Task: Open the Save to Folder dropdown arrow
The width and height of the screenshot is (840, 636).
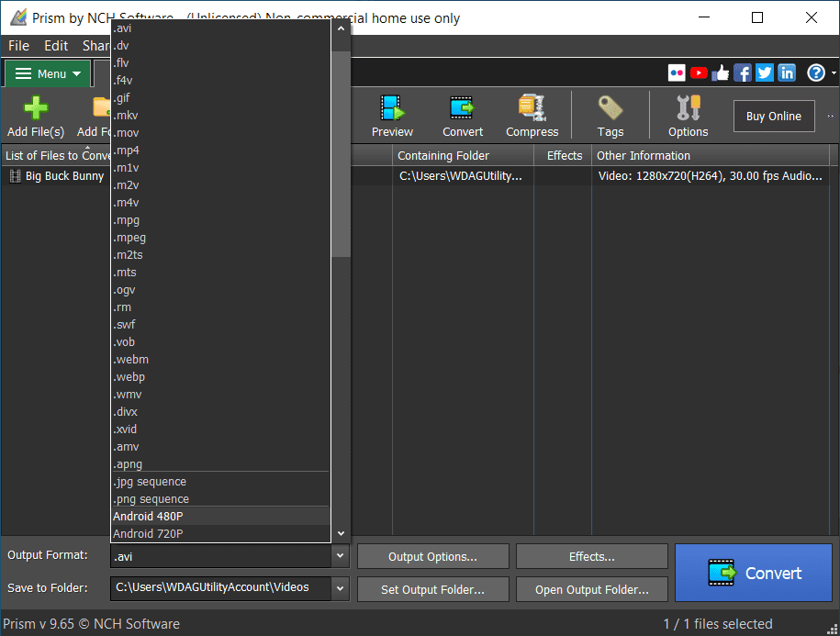Action: pos(340,588)
